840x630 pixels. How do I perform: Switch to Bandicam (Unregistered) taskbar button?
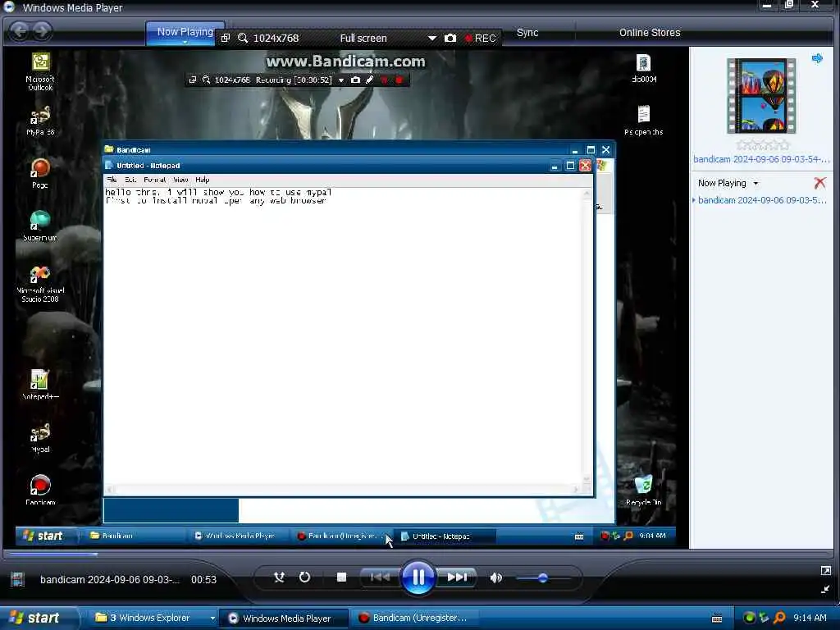click(414, 618)
